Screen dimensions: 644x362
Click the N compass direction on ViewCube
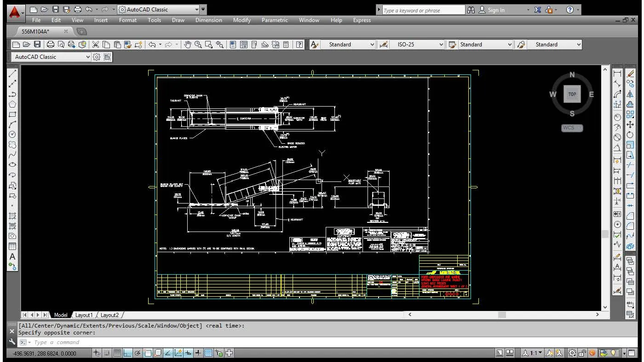[x=572, y=74]
